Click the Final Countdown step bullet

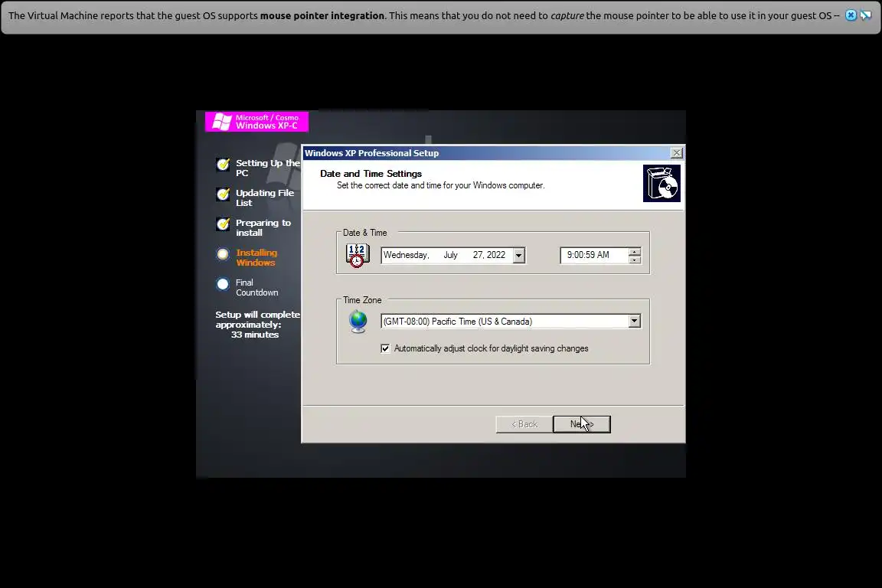coord(223,284)
